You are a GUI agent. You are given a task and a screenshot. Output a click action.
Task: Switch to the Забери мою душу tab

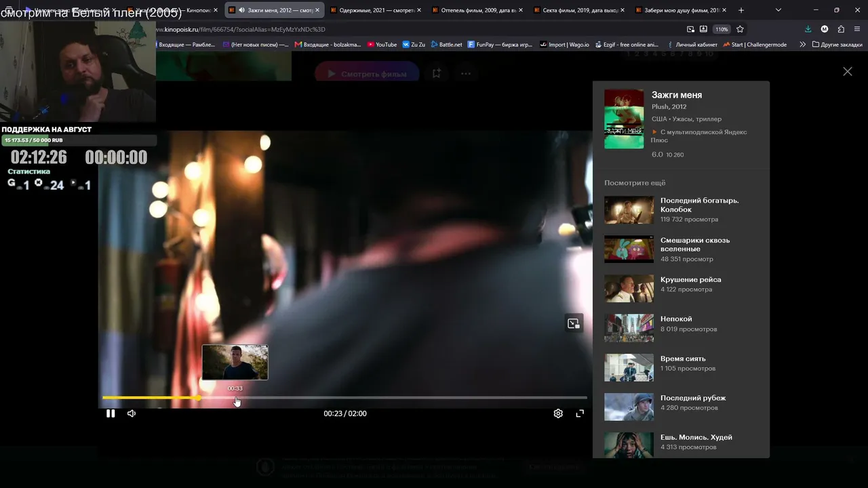681,10
